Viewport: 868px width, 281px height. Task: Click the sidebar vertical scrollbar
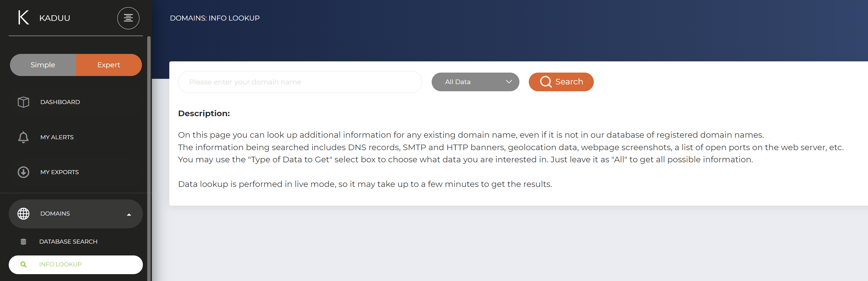pos(148,159)
